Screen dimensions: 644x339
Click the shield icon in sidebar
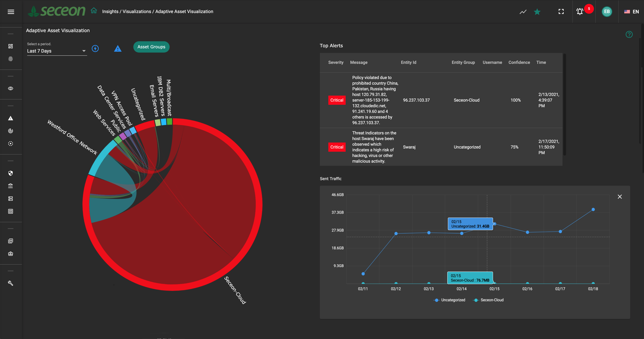tap(11, 173)
